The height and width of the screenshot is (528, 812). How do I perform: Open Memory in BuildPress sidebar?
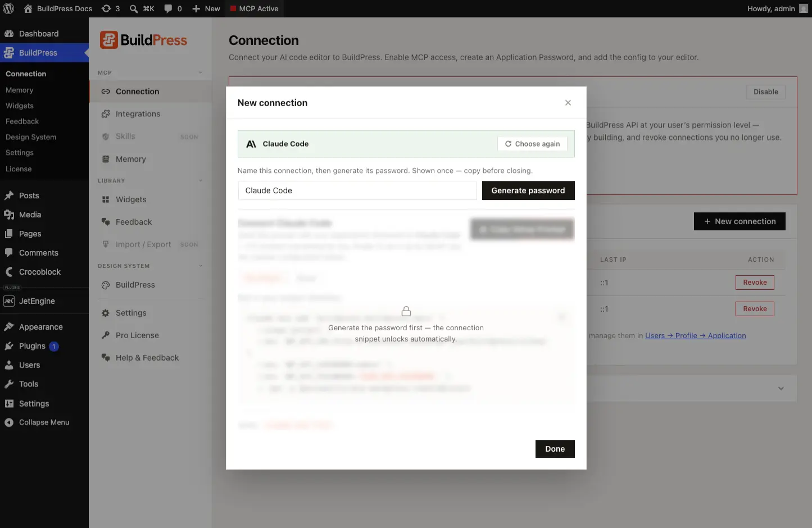[x=151, y=160]
